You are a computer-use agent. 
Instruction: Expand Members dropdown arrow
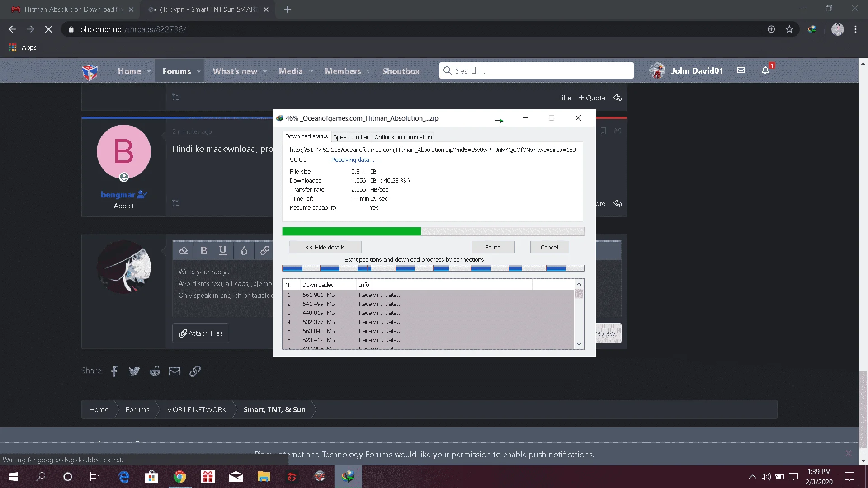point(368,71)
